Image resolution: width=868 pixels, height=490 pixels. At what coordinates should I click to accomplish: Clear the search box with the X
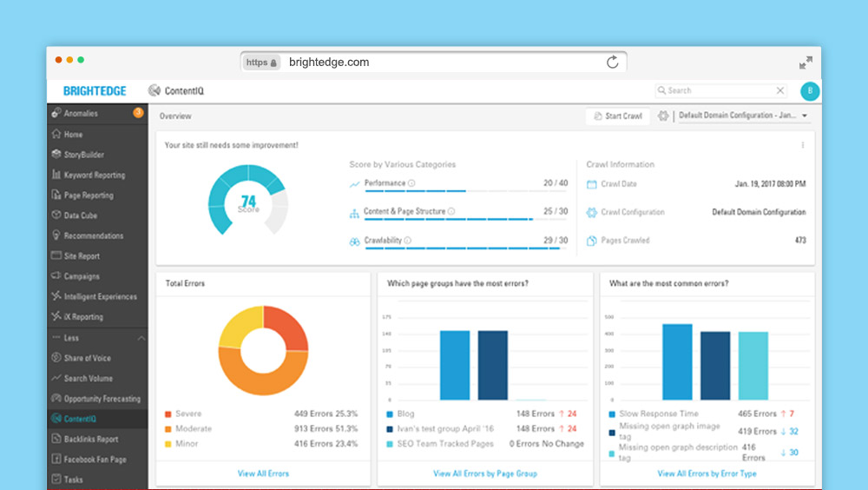[x=780, y=90]
